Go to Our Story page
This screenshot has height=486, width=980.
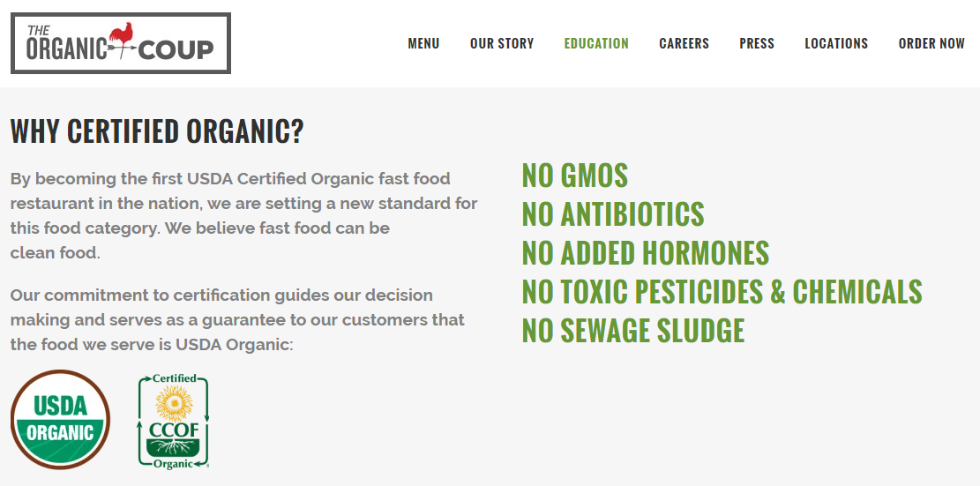pyautogui.click(x=502, y=43)
